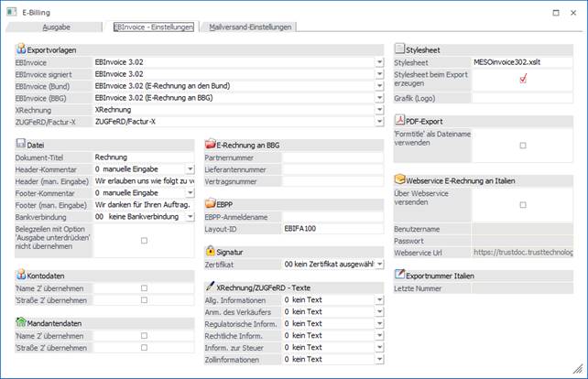
Task: Disable 'Stylesheet beim Export erzeugen' checkbox
Action: click(x=523, y=79)
